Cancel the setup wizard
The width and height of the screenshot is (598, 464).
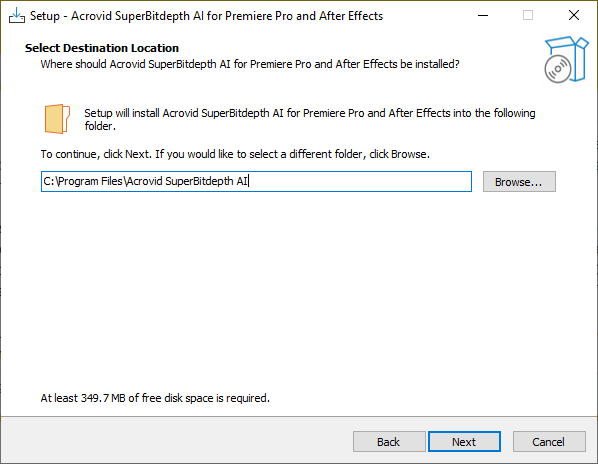549,442
